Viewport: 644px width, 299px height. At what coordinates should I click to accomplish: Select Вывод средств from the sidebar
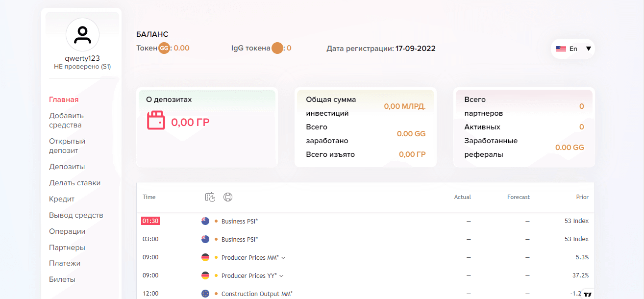[x=76, y=215]
